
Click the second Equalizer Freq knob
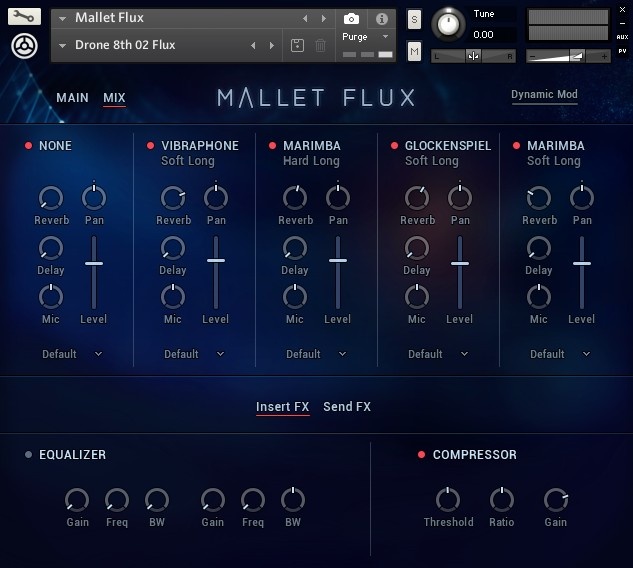tap(253, 499)
